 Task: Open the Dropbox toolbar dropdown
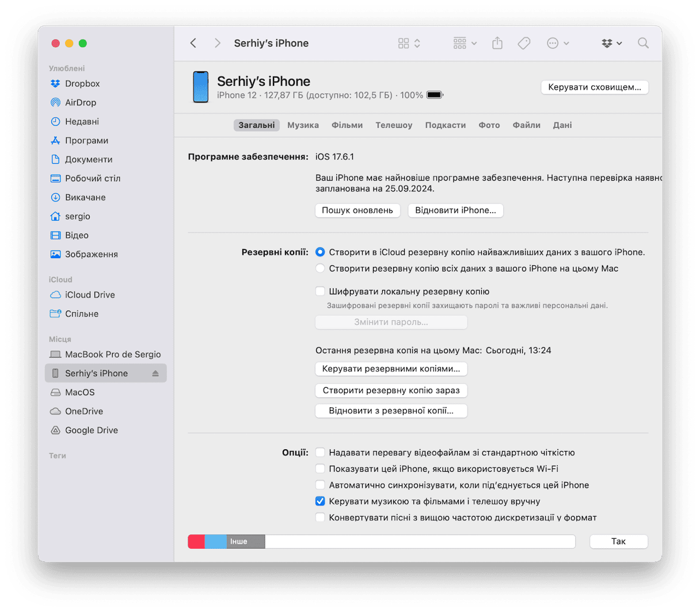tap(611, 43)
